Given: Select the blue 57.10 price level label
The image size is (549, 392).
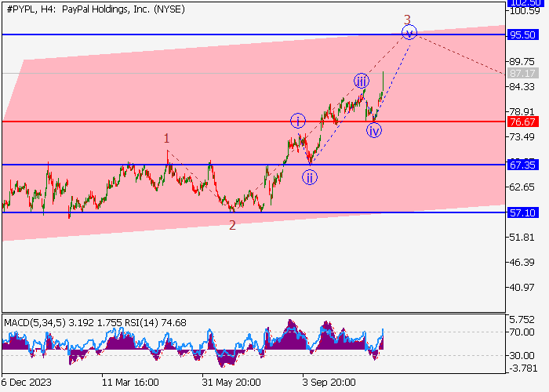Looking at the screenshot, I should (522, 212).
